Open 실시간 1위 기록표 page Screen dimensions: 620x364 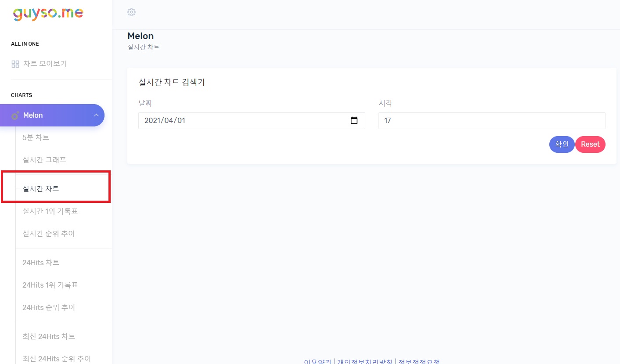(50, 211)
